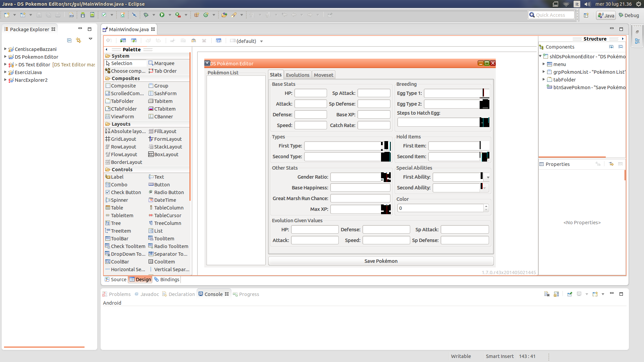Image resolution: width=644 pixels, height=362 pixels.
Task: Click the New Java Package icon
Action: pos(197,15)
